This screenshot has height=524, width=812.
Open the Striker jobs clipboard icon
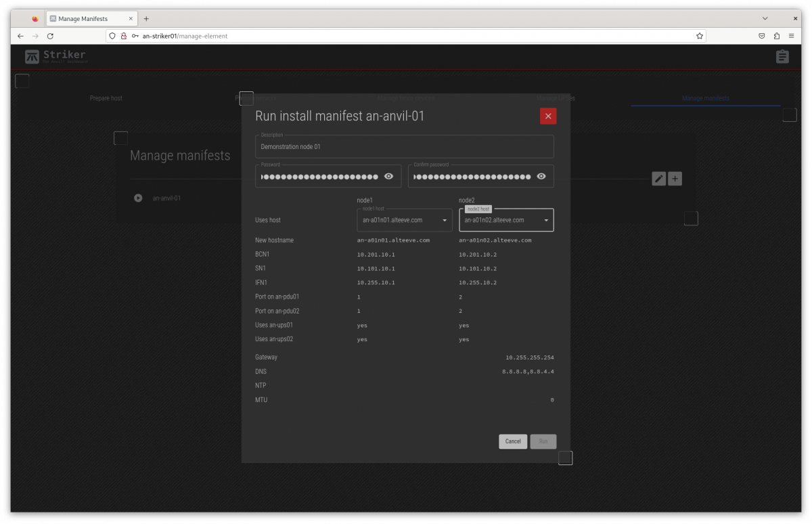[x=782, y=57]
